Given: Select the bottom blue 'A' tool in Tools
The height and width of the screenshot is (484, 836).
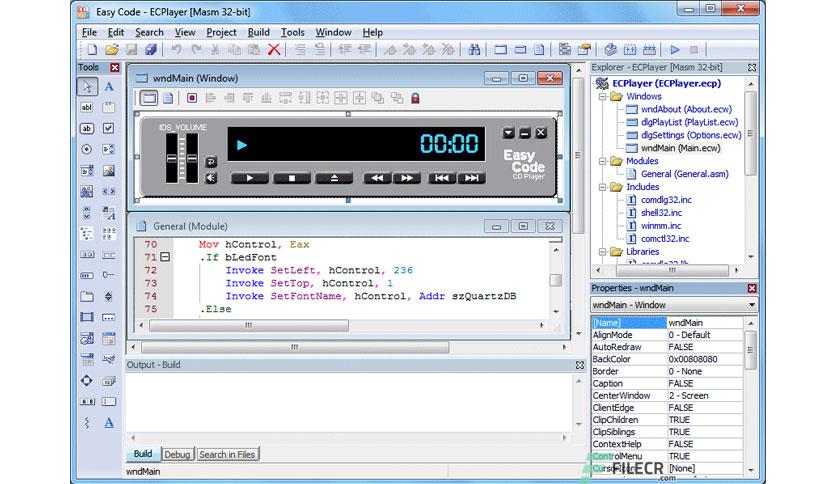Looking at the screenshot, I should tap(109, 423).
